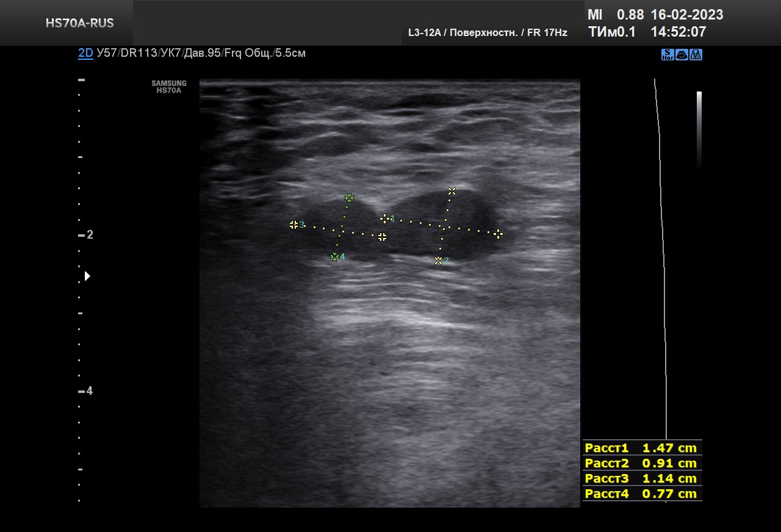This screenshot has width=781, height=532.
Task: Select the far-right plus caliper ending distance 1
Action: tap(498, 233)
